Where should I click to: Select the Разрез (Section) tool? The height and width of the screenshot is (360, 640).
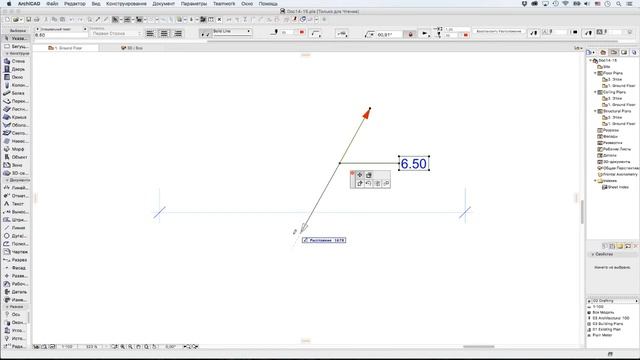click(15, 260)
